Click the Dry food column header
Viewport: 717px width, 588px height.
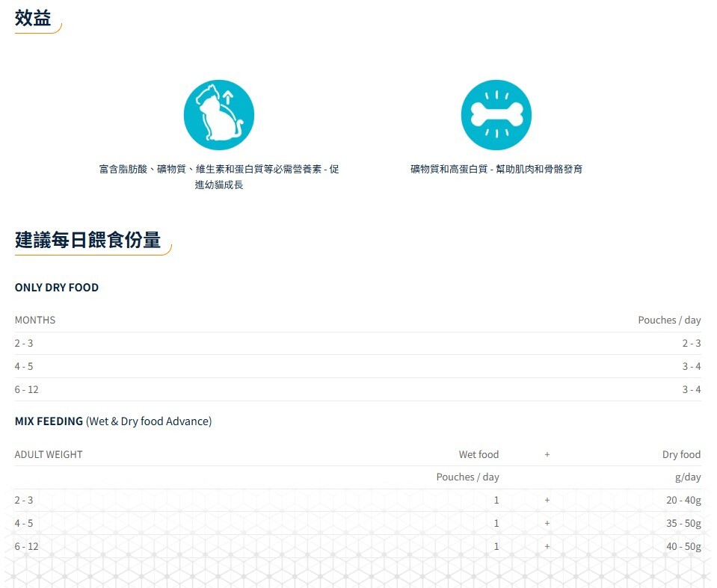pyautogui.click(x=680, y=454)
